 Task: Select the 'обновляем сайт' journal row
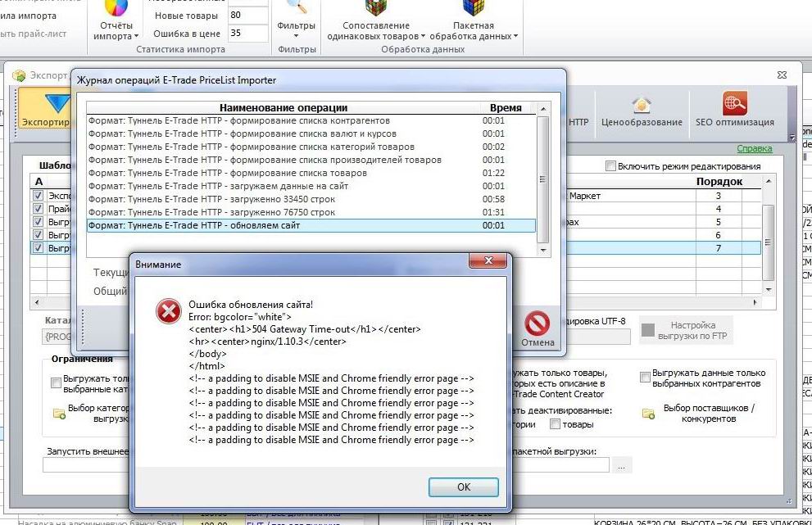(x=311, y=225)
